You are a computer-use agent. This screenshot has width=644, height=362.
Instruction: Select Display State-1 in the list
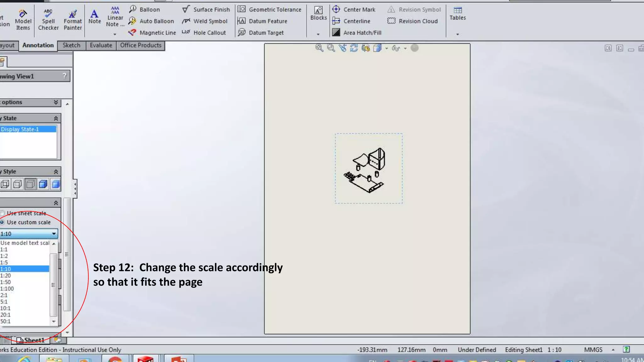[x=28, y=129]
